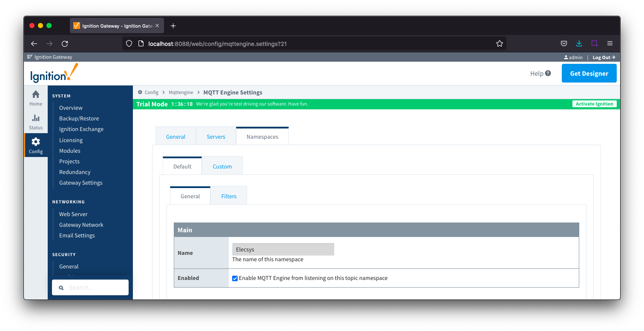Go to the Home sidebar icon
This screenshot has width=644, height=331.
(x=36, y=98)
